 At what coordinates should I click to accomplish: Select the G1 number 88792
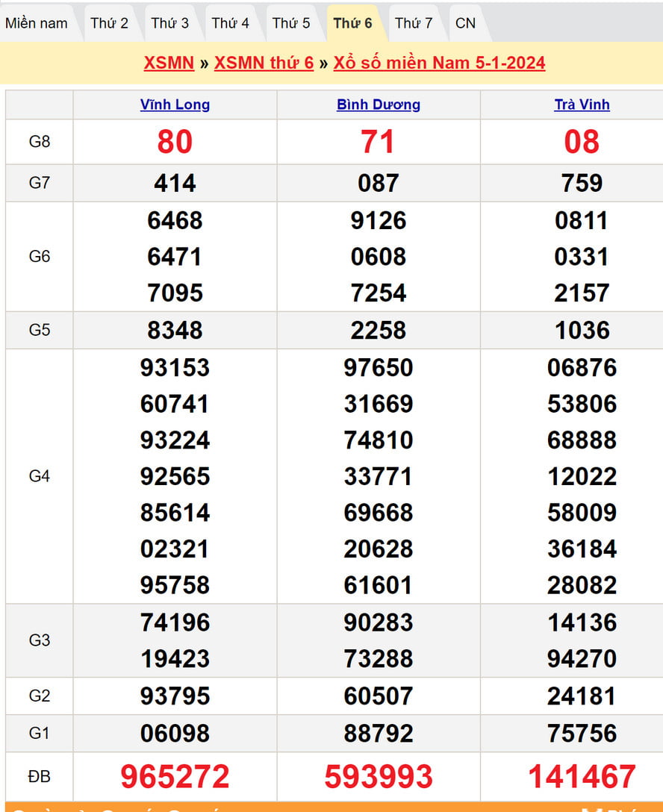click(x=379, y=733)
